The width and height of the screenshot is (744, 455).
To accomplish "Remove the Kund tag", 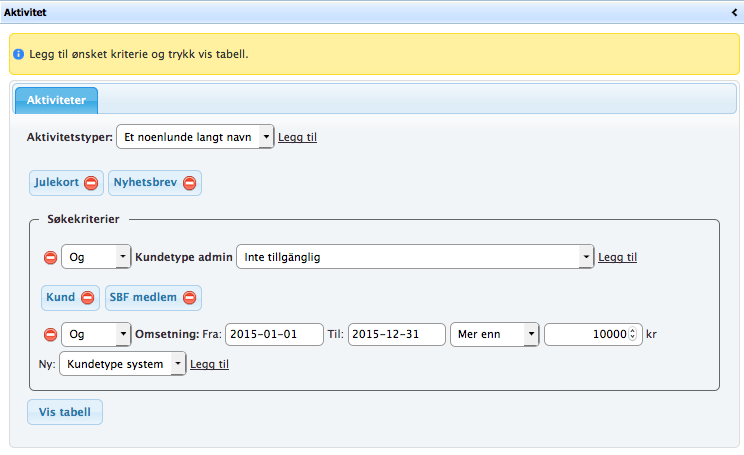I will pyautogui.click(x=87, y=298).
